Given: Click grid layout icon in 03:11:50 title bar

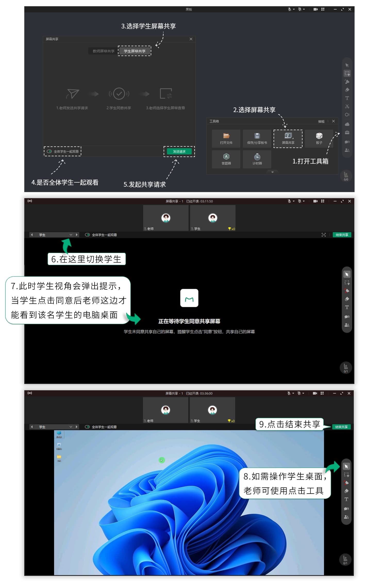Looking at the screenshot, I should (323, 201).
